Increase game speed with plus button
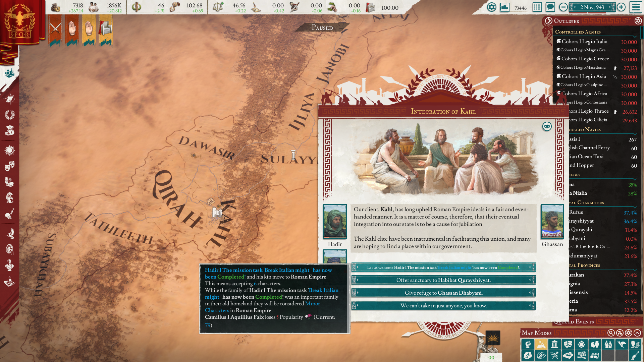Image resolution: width=644 pixels, height=362 pixels. [621, 7]
